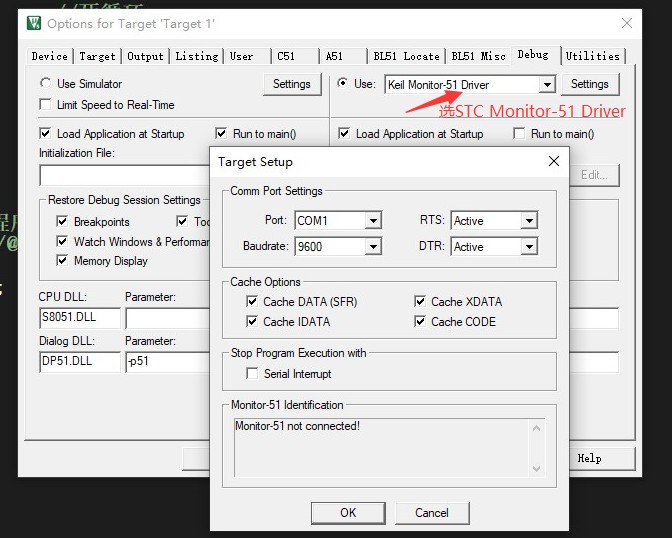Click the CPU DLL Parameter field
The height and width of the screenshot is (538, 672).
tap(168, 318)
